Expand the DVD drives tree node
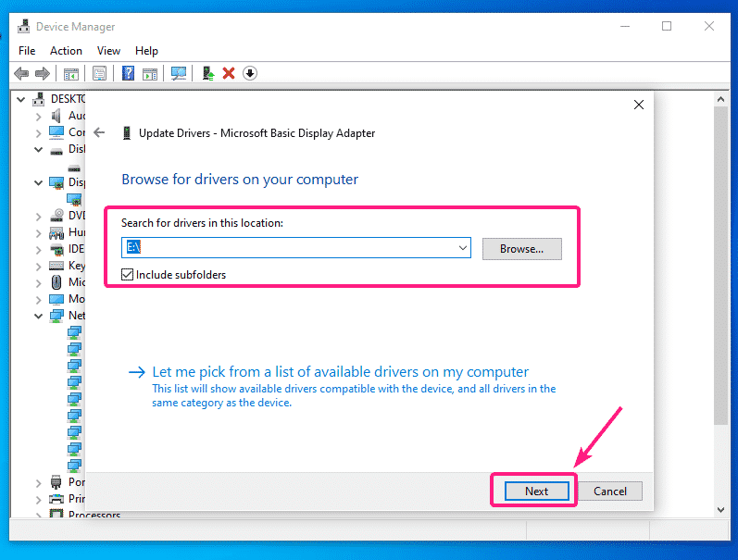 (39, 217)
